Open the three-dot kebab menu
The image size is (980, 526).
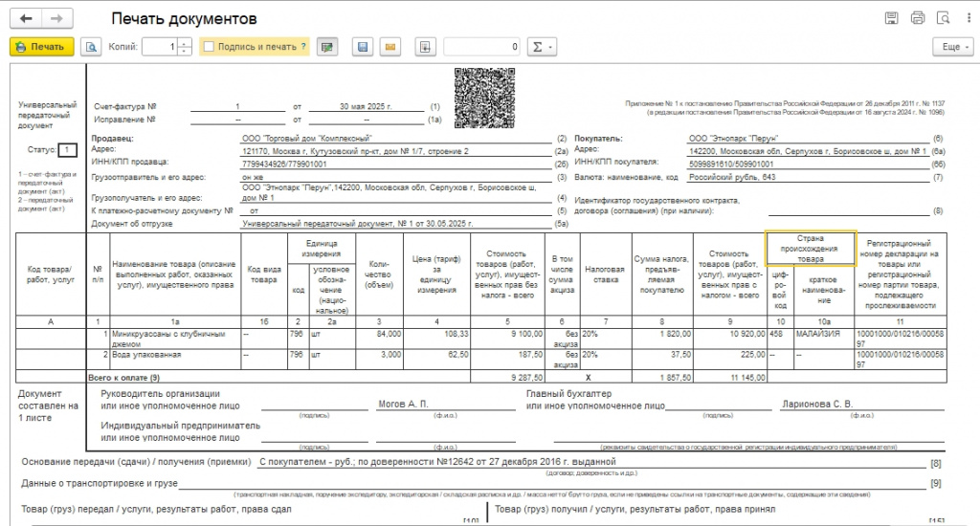pyautogui.click(x=969, y=18)
